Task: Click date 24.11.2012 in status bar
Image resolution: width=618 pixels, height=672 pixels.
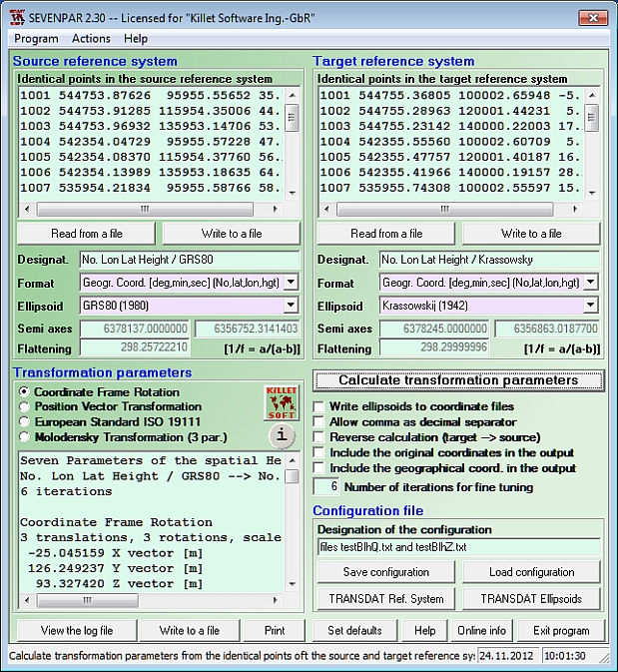Action: 507,656
